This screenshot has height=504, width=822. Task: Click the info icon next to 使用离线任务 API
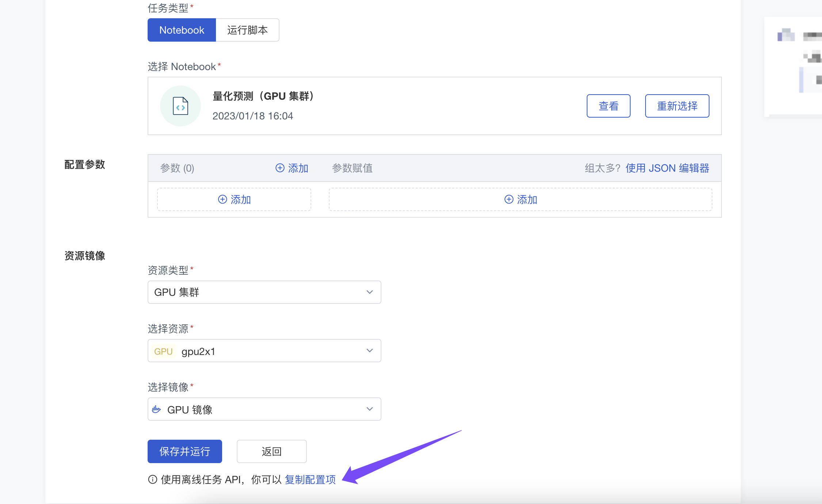pyautogui.click(x=152, y=480)
